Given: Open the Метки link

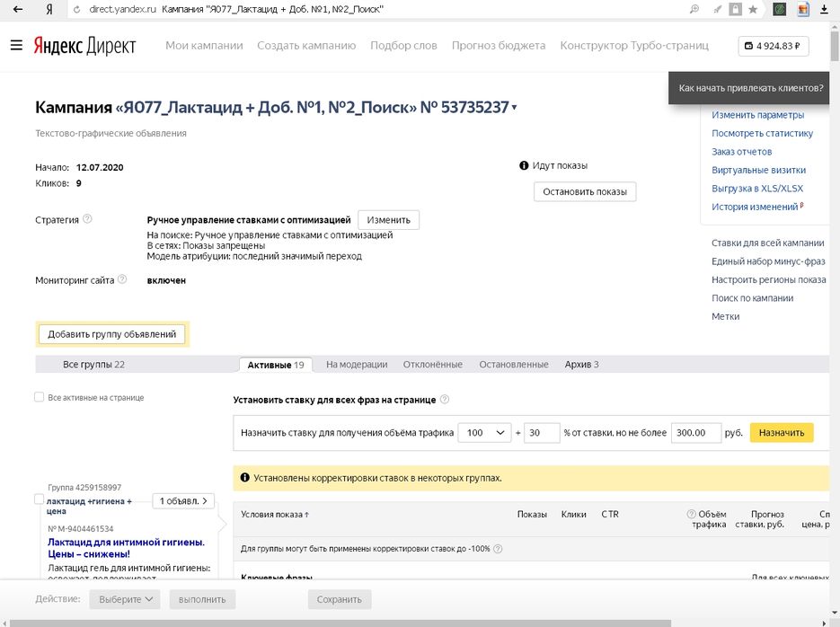Looking at the screenshot, I should click(725, 316).
